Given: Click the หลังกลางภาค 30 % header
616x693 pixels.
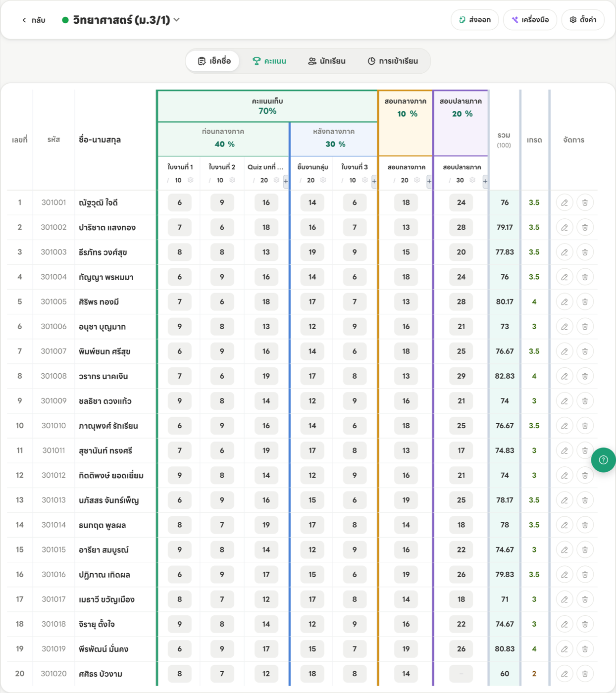Looking at the screenshot, I should point(334,138).
